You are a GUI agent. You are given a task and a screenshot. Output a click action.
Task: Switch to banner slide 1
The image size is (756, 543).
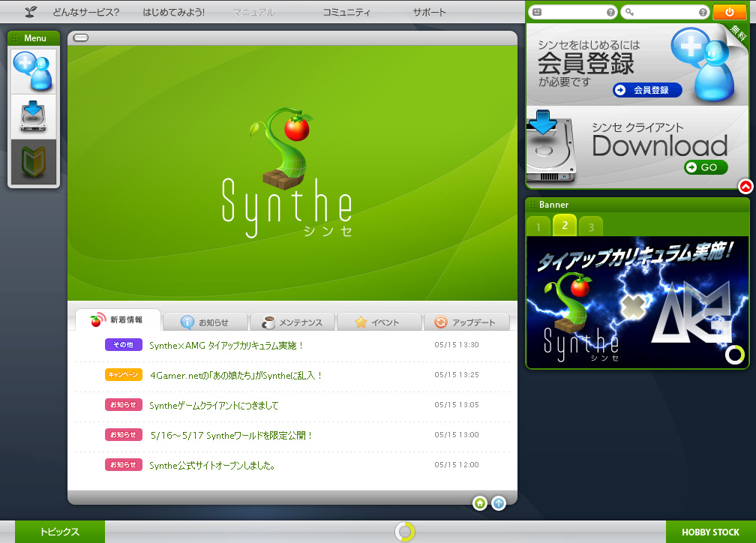coord(538,226)
